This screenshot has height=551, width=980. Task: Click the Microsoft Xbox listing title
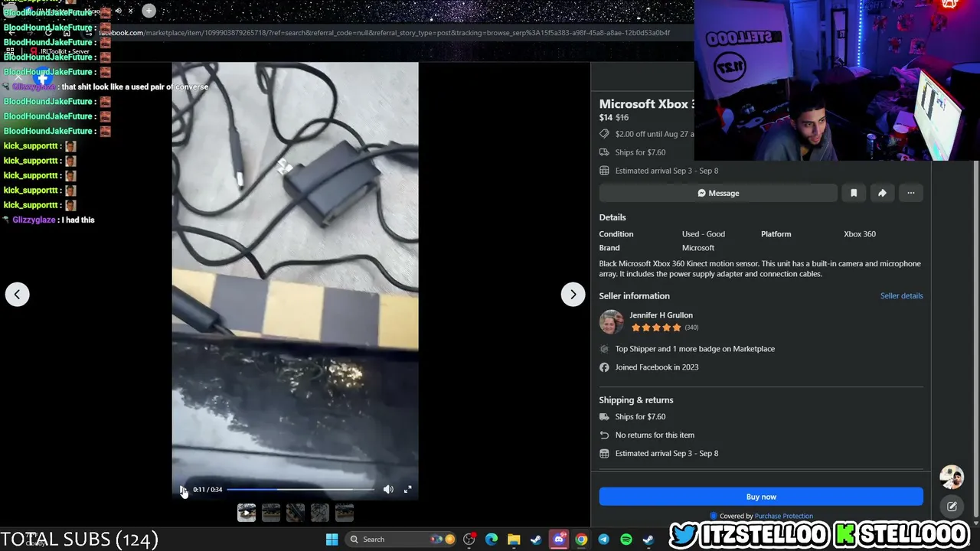647,104
